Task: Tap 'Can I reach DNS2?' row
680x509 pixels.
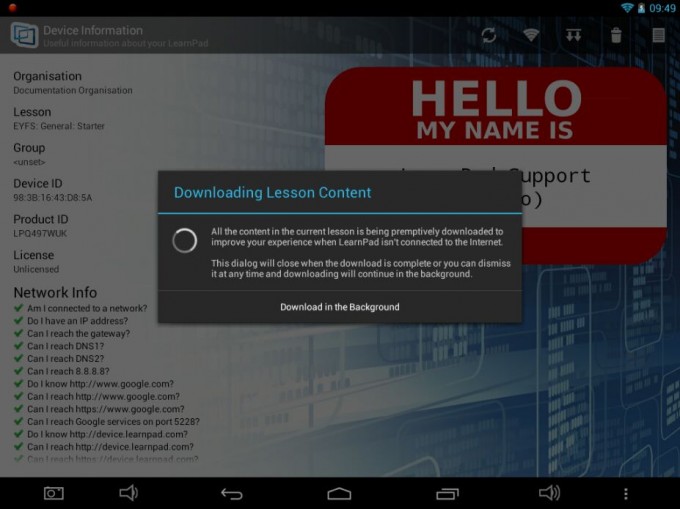Action: (59, 359)
